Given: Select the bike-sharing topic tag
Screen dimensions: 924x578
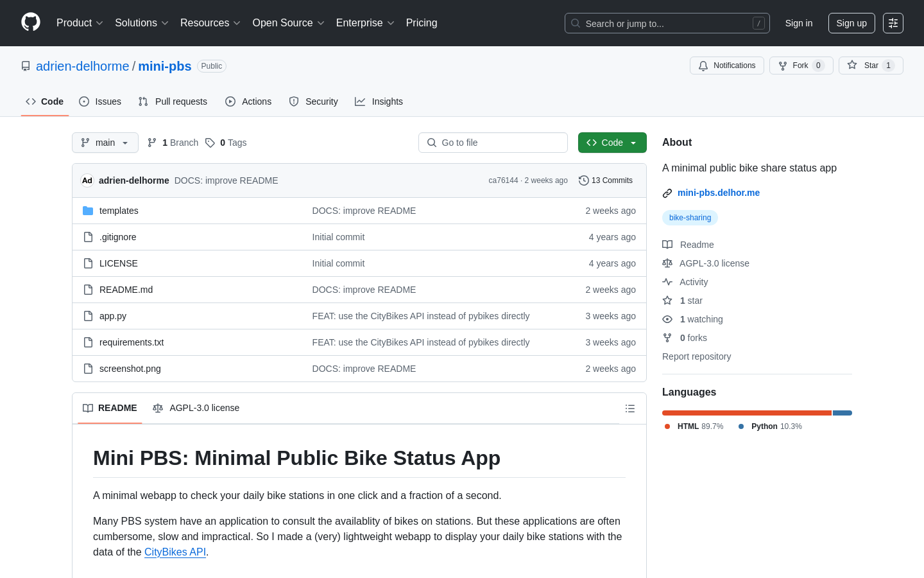Looking at the screenshot, I should pos(690,218).
